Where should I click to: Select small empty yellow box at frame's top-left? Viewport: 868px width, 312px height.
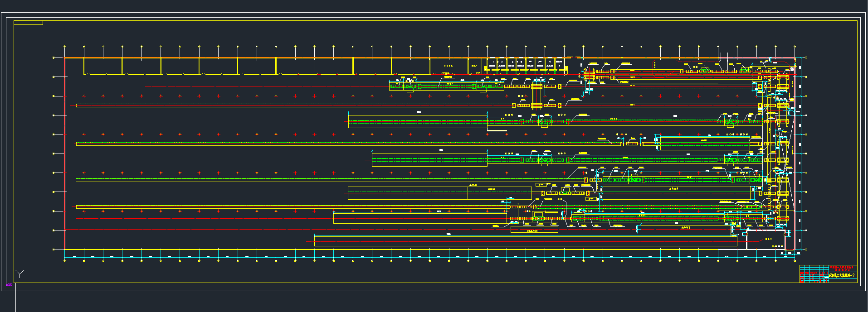tap(28, 23)
